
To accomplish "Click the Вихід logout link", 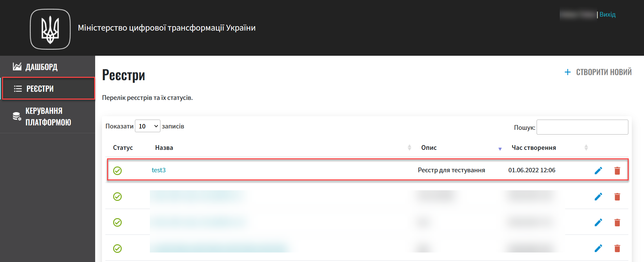I will [x=607, y=15].
